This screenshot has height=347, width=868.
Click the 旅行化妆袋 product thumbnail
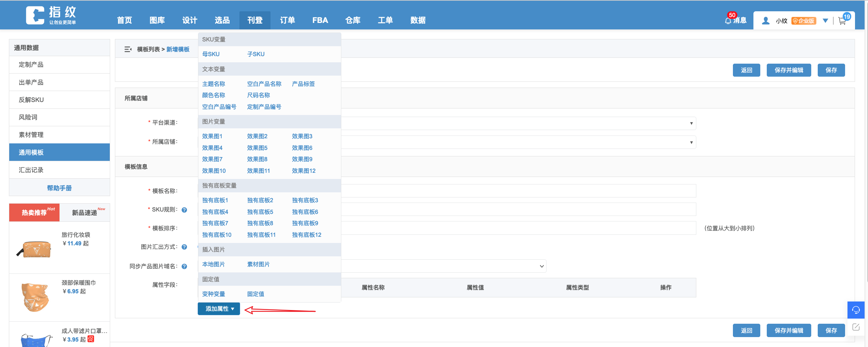point(34,248)
